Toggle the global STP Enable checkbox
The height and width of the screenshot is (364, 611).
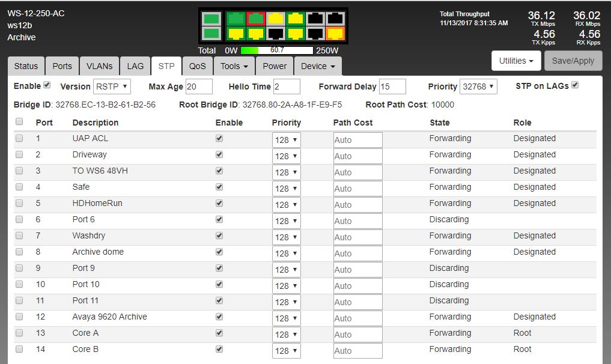(x=47, y=85)
